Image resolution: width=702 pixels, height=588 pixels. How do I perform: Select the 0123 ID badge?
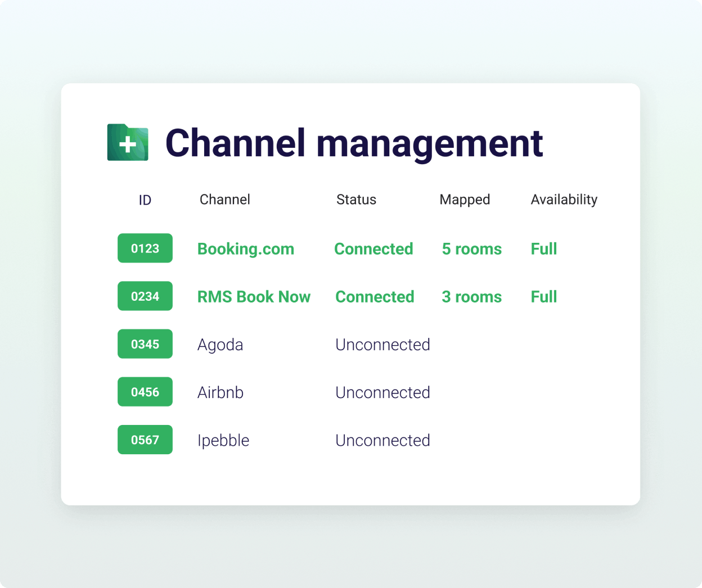click(x=145, y=248)
